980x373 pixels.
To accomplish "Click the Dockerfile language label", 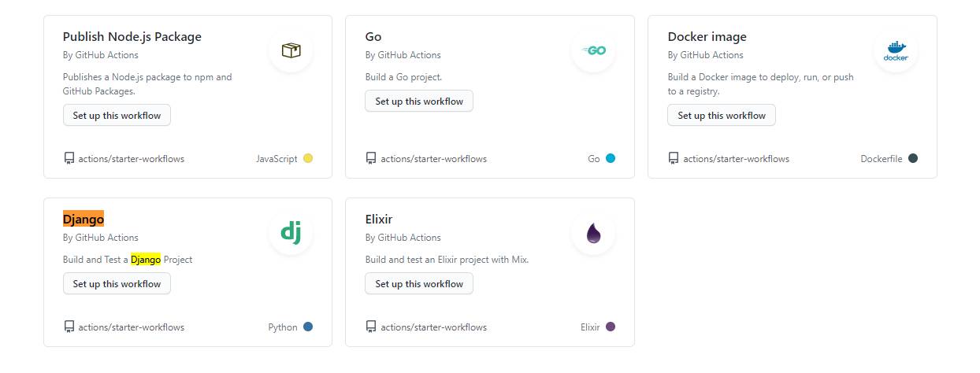I will (882, 158).
